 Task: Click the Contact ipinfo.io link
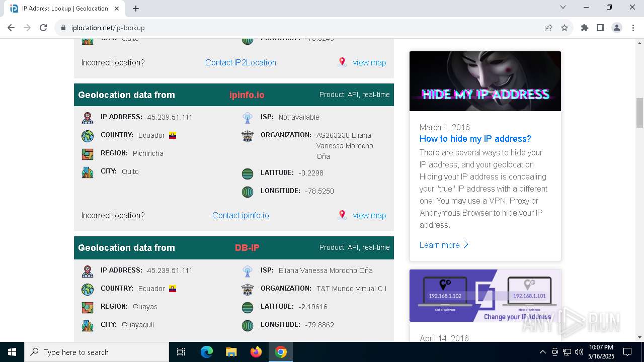pyautogui.click(x=240, y=215)
